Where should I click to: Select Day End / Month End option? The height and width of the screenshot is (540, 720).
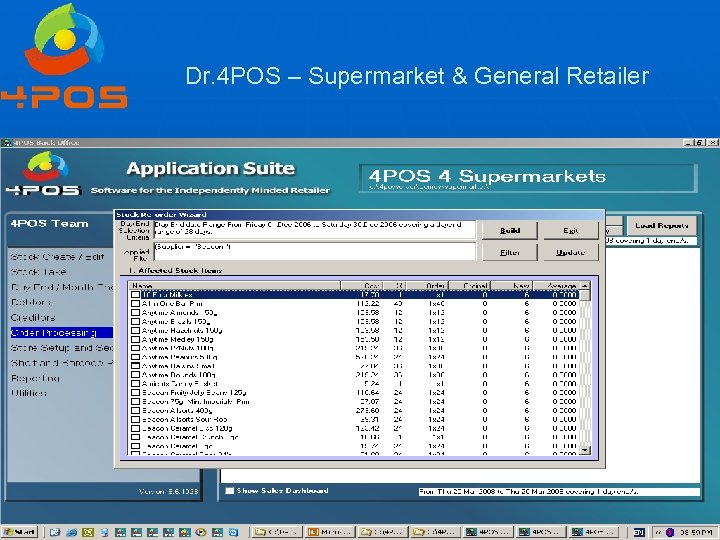62,287
